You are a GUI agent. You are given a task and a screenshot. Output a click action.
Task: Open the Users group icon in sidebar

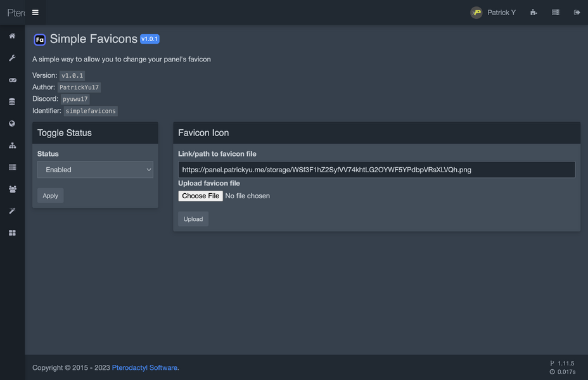(12, 189)
